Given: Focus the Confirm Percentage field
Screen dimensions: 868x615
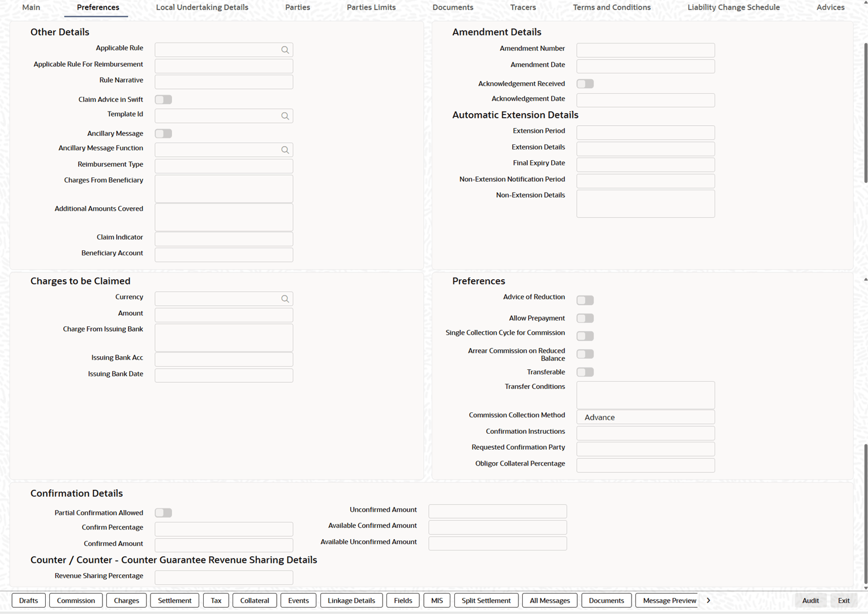Looking at the screenshot, I should tap(224, 529).
